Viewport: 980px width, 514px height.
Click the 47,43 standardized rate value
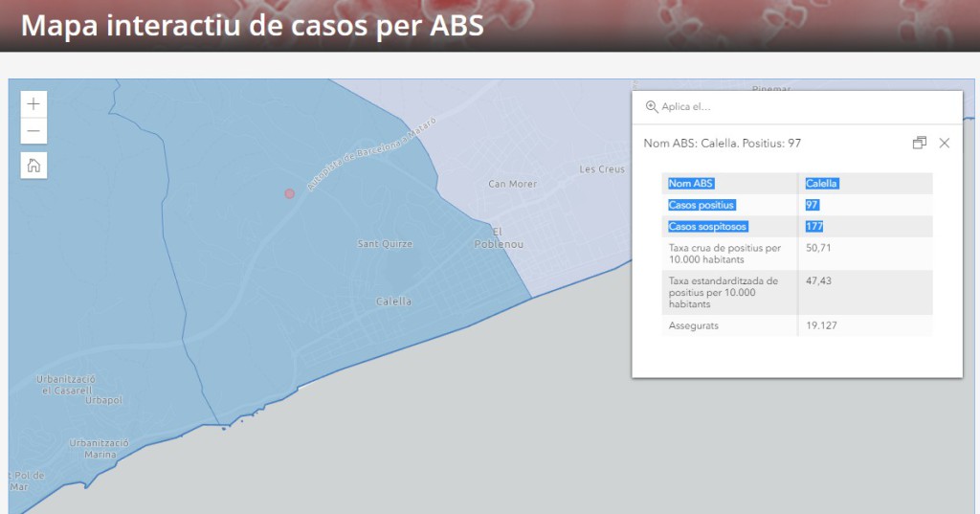(818, 280)
